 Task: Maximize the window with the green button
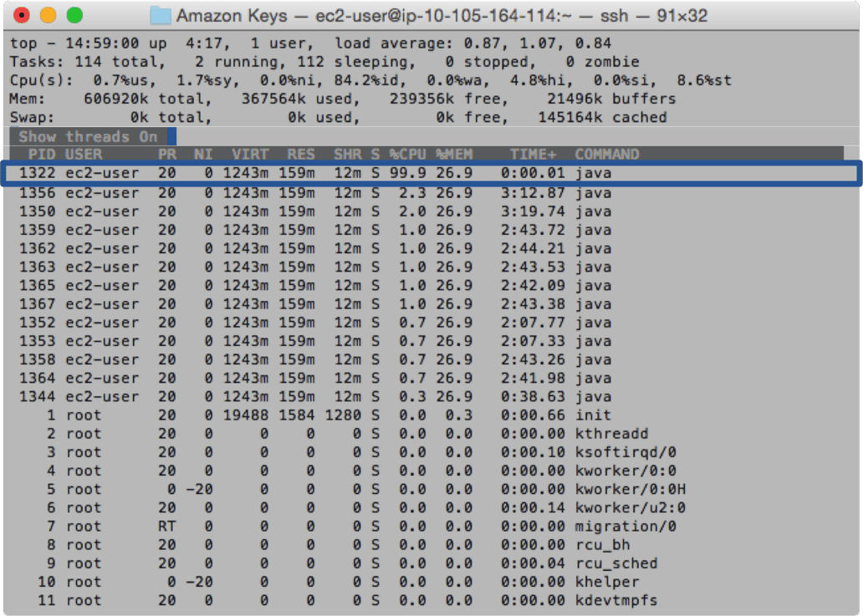coord(74,15)
